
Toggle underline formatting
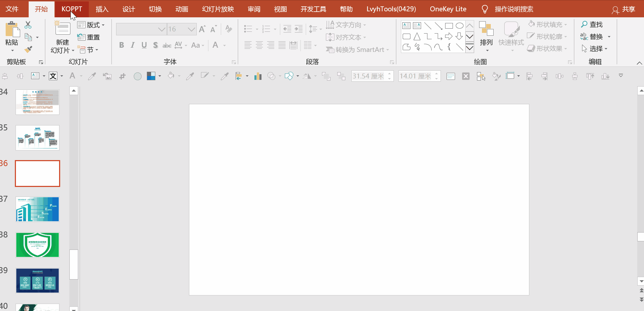coord(144,45)
